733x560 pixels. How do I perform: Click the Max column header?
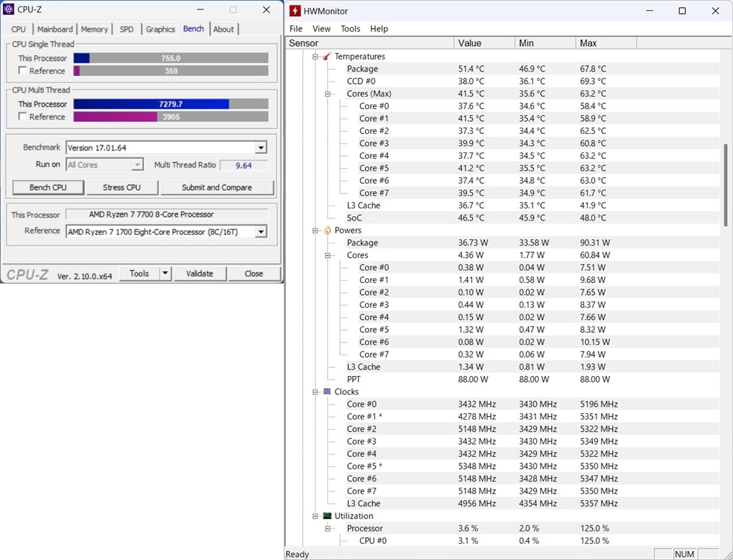click(x=606, y=43)
